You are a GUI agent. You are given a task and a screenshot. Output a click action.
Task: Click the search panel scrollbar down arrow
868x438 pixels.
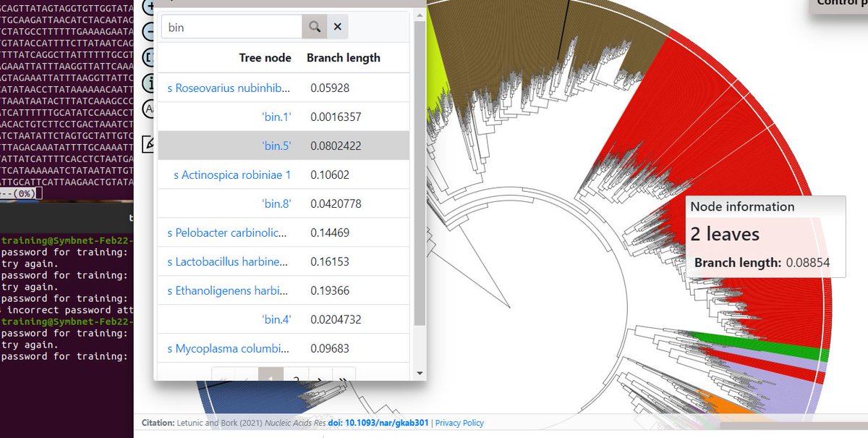(420, 374)
